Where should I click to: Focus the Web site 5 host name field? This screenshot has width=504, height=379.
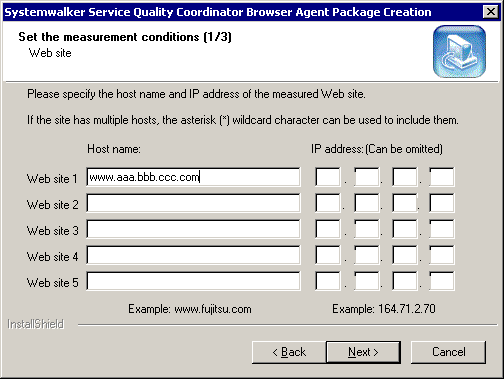[x=193, y=281]
